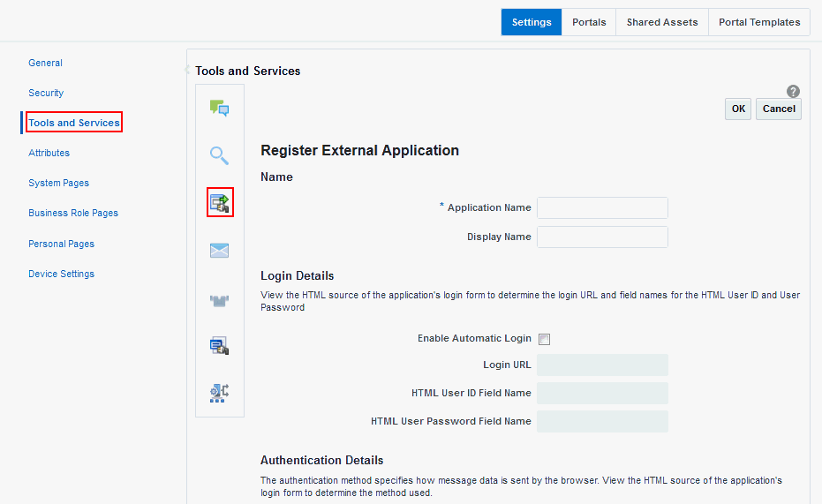822x504 pixels.
Task: Open the Search magnifying glass tool
Action: pyautogui.click(x=219, y=156)
